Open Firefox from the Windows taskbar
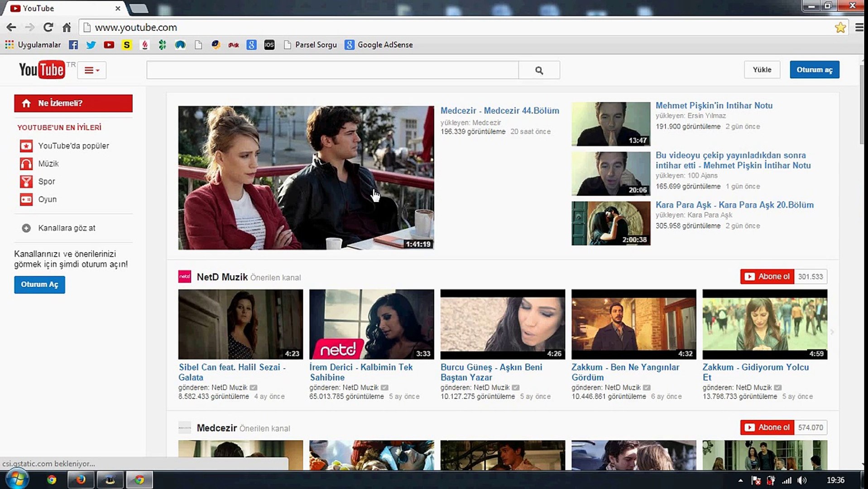This screenshot has height=489, width=868. click(81, 479)
